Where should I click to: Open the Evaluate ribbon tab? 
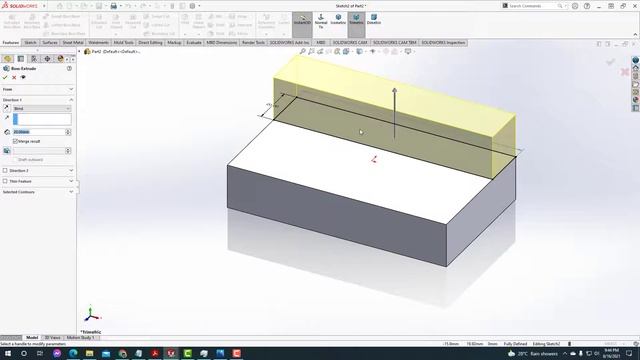pyautogui.click(x=193, y=42)
